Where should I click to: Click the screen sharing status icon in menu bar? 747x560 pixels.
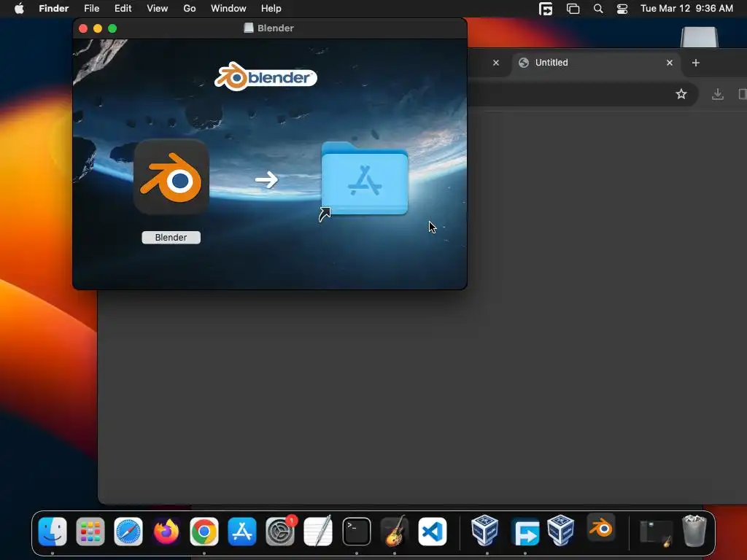(546, 9)
